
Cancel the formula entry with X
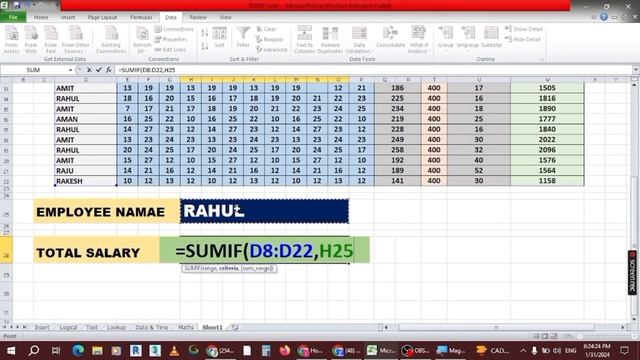(89, 70)
